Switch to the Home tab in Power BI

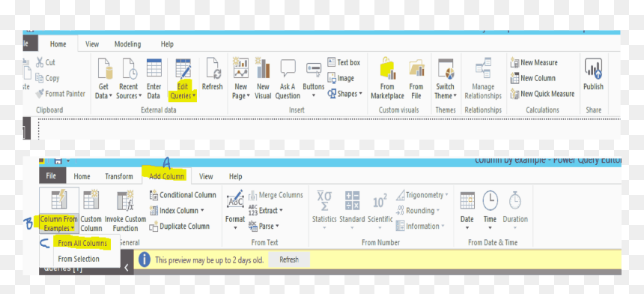(x=58, y=44)
